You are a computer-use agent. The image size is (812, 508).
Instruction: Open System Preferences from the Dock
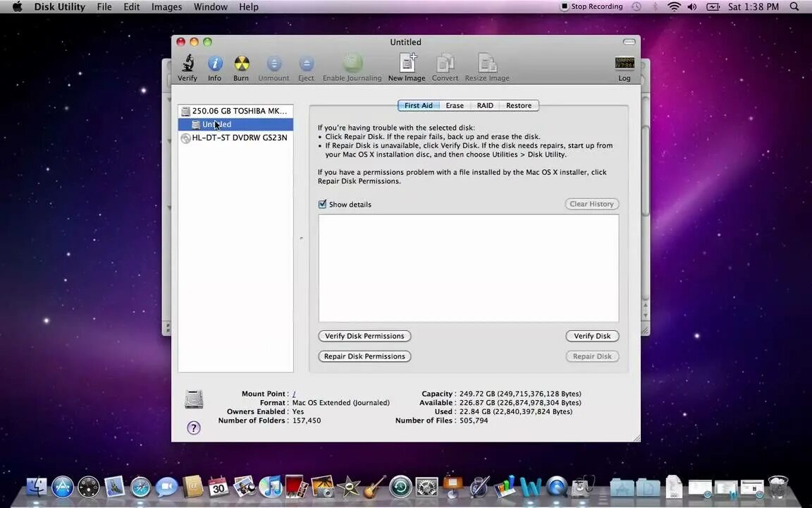click(x=426, y=488)
